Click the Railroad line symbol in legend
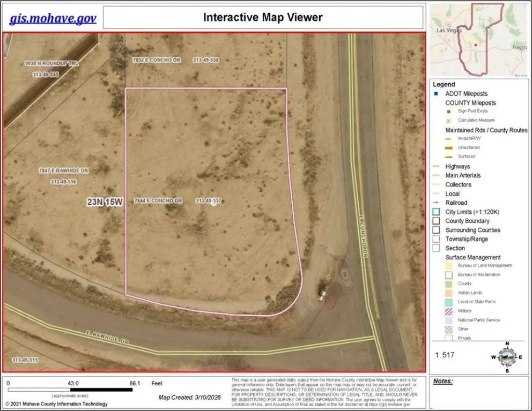This screenshot has height=411, width=532. point(436,203)
